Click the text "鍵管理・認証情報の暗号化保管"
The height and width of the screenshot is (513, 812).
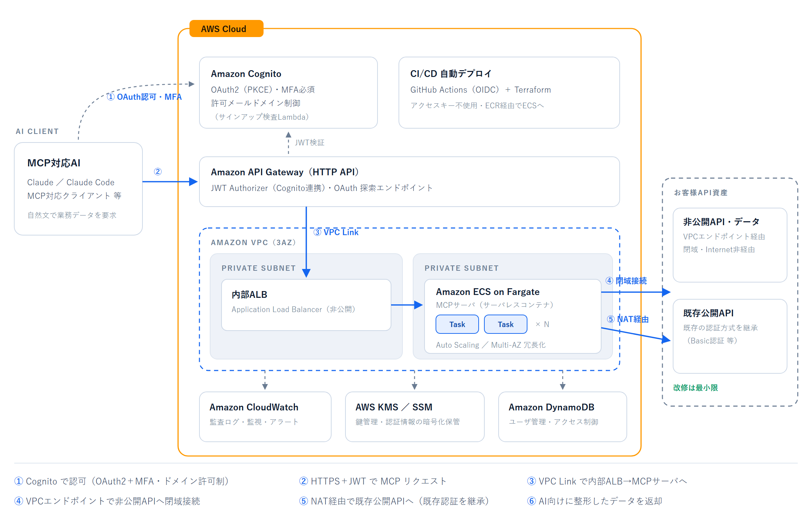[408, 422]
